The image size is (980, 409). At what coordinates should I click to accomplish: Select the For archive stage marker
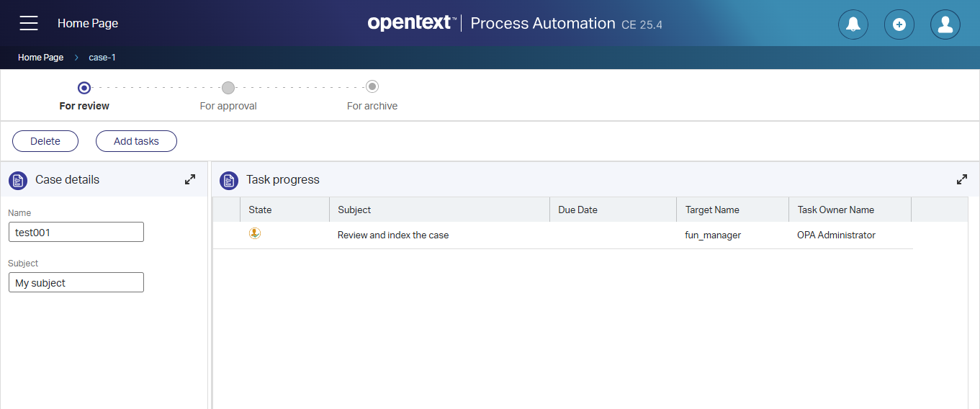point(372,87)
